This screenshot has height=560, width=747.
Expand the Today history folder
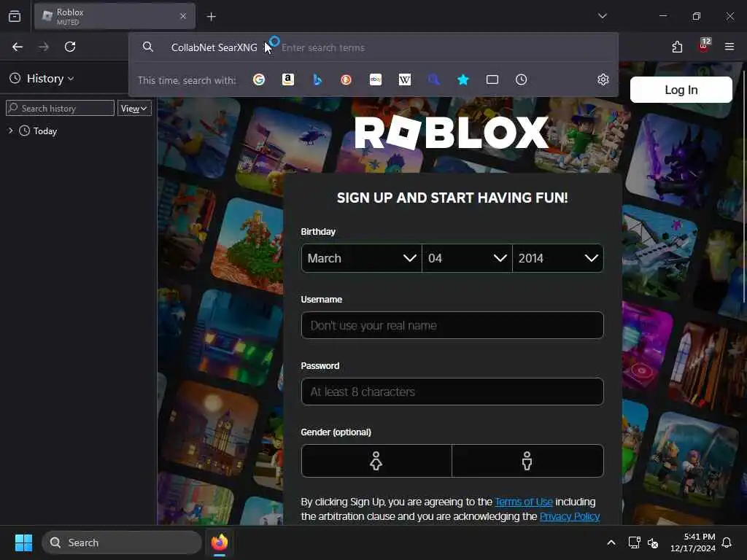[x=10, y=131]
